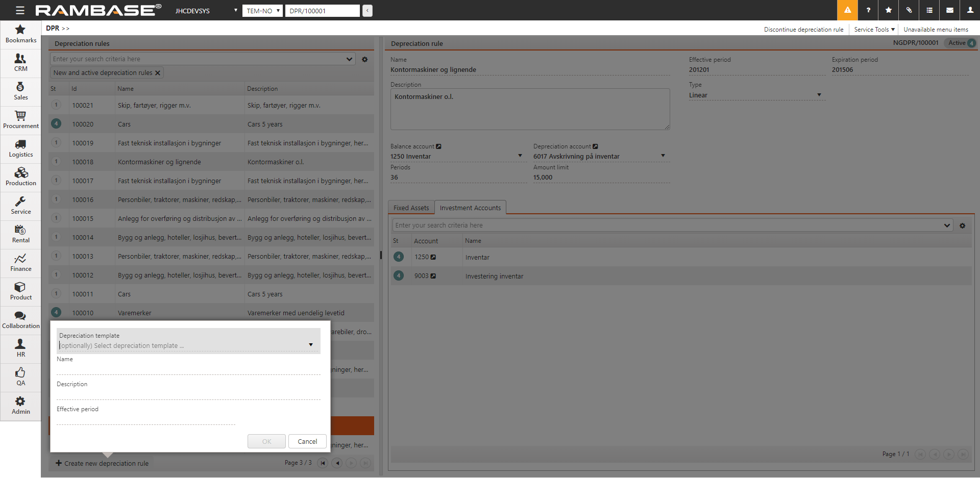The image size is (980, 478).
Task: Open the Bookmarks sidebar module
Action: click(20, 34)
